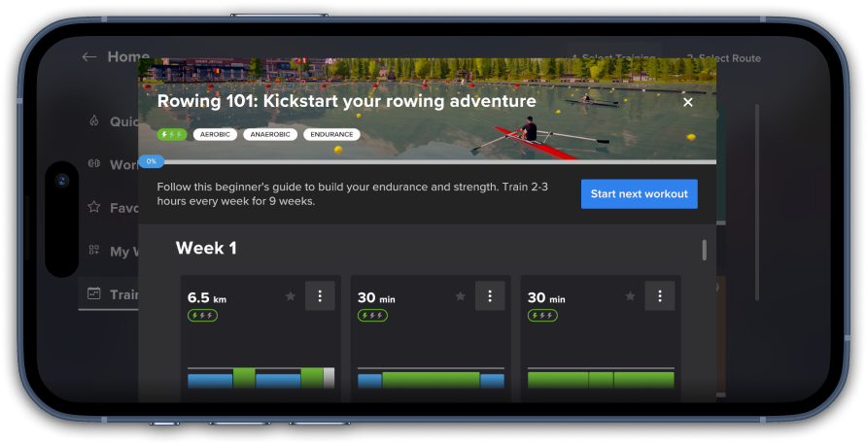868x446 pixels.
Task: Favorite the middle 30 min workout star
Action: click(x=460, y=296)
